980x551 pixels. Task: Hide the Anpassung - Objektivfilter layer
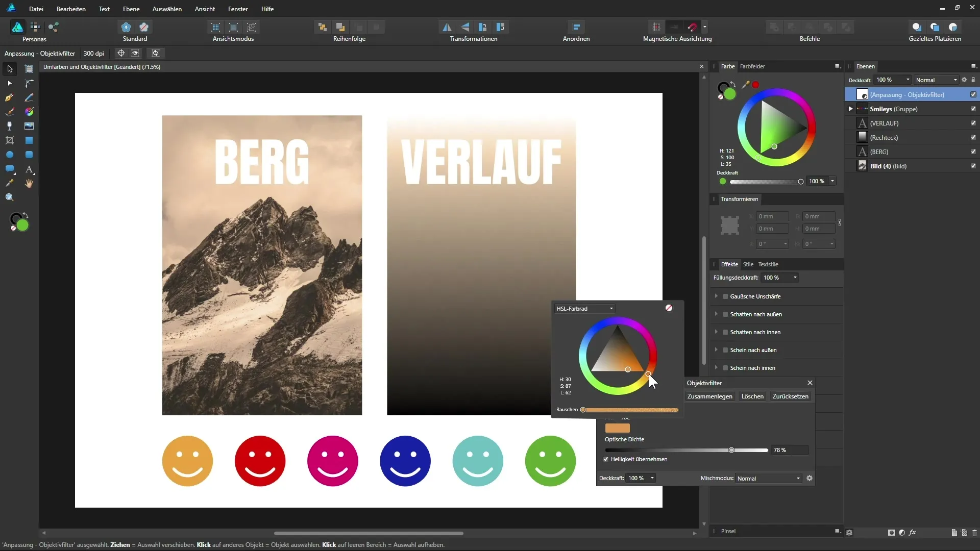(x=973, y=94)
